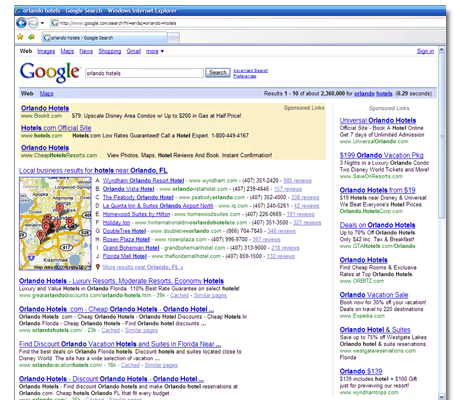Open Local business results for hotels near Orlando
The image size is (455, 400).
93,170
